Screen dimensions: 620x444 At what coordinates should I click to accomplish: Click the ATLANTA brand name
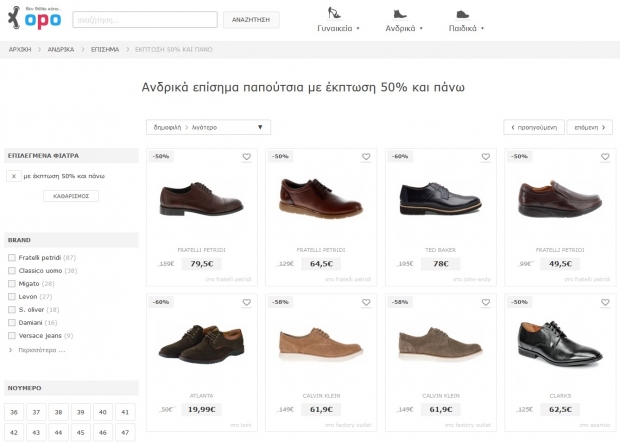click(201, 395)
